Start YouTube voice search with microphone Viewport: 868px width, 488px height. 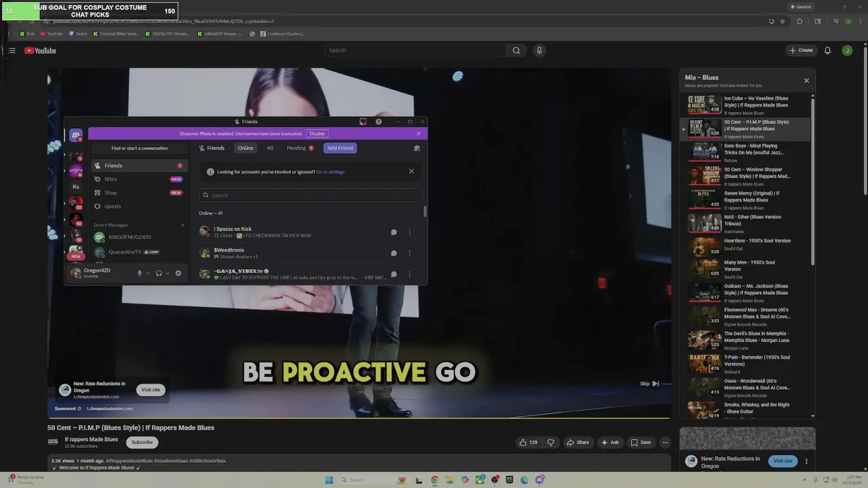click(x=539, y=50)
